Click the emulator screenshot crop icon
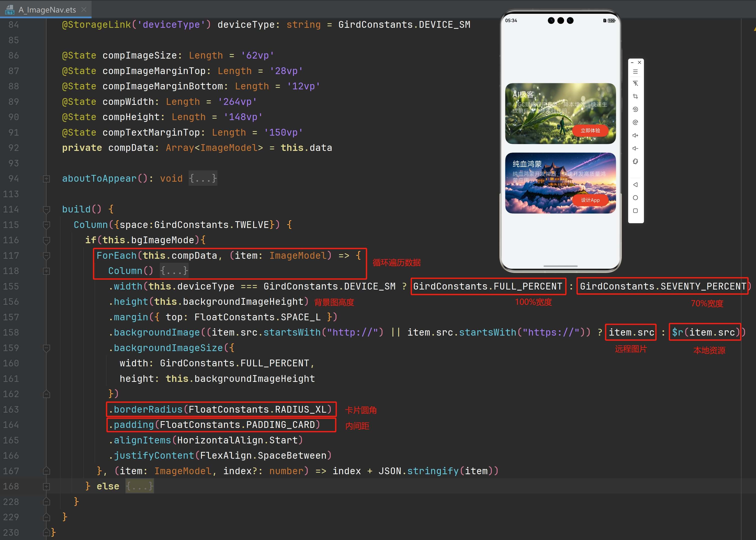This screenshot has width=756, height=540. (635, 96)
